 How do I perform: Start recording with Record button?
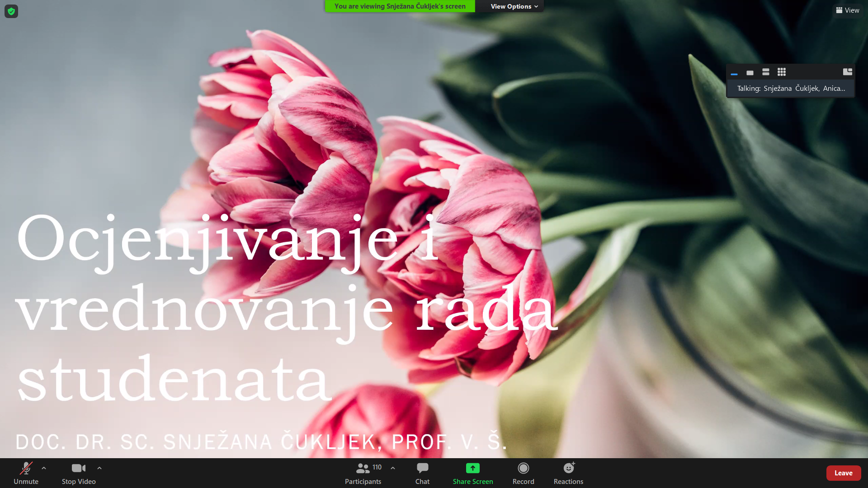click(x=524, y=473)
